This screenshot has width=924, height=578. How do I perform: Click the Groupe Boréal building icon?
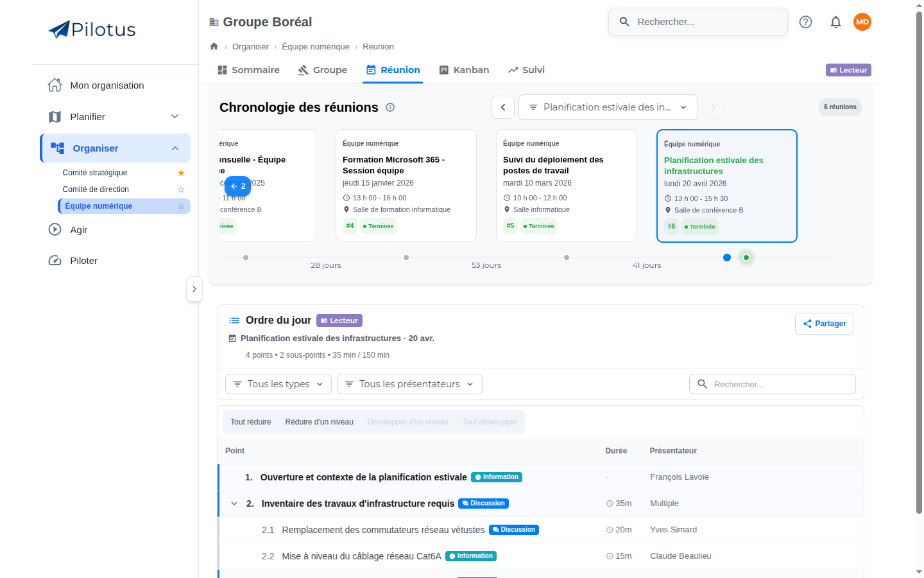tap(214, 22)
